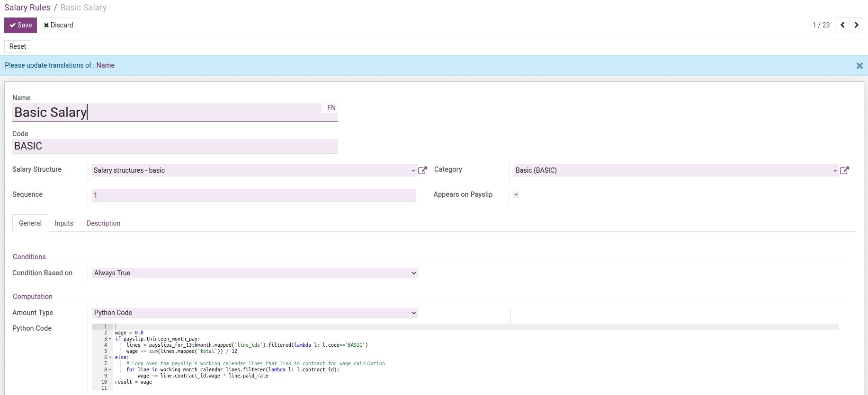Open Salary Structure external link icon

422,170
